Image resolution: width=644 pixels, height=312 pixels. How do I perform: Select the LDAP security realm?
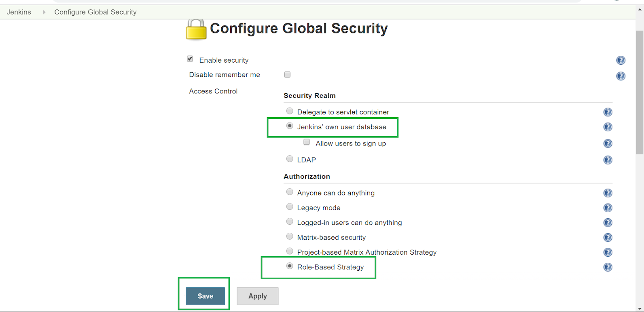tap(290, 159)
